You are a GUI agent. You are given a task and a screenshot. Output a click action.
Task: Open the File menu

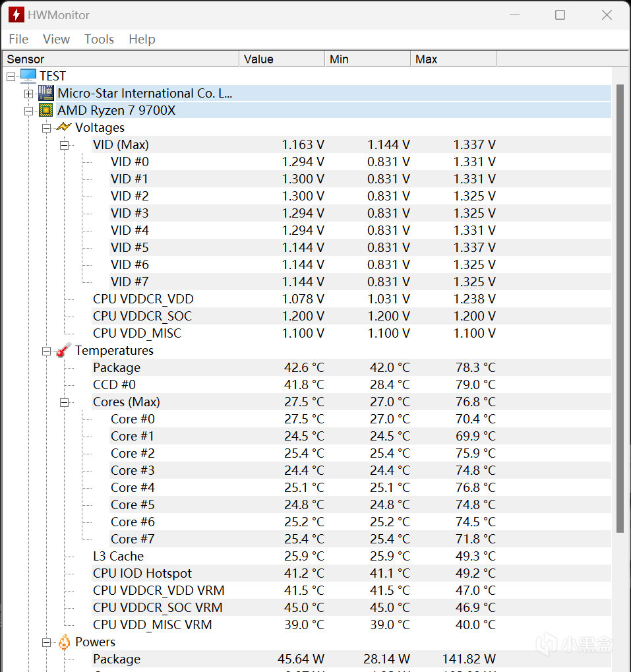click(18, 39)
